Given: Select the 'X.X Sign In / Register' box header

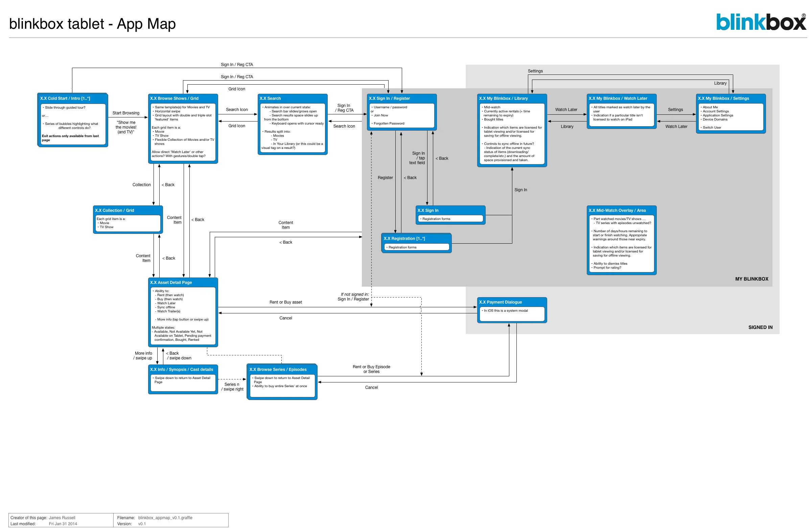Looking at the screenshot, I should coord(389,98).
